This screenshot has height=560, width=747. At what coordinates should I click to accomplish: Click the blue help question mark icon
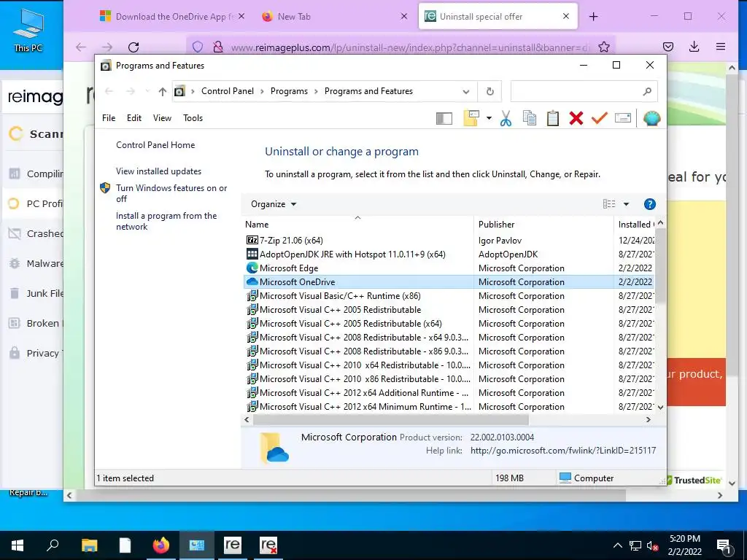coord(649,204)
